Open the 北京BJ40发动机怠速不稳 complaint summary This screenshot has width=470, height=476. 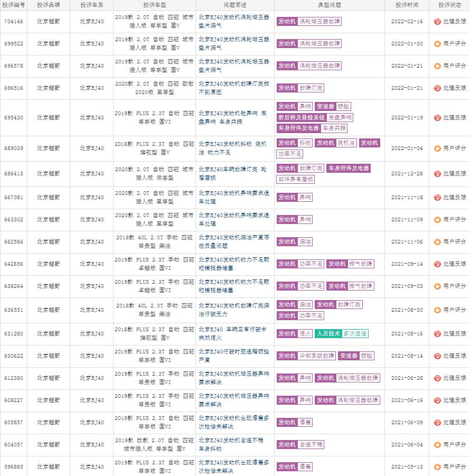click(x=234, y=444)
